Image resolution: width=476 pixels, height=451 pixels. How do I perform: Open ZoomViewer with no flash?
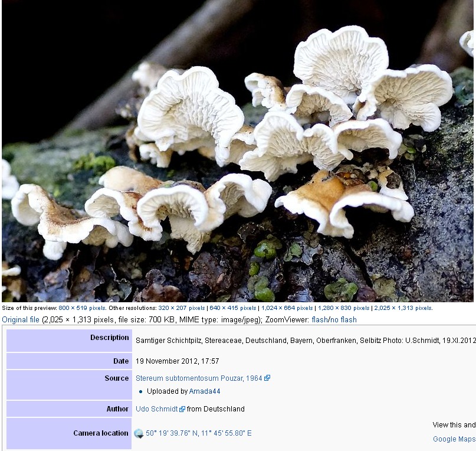(x=344, y=320)
